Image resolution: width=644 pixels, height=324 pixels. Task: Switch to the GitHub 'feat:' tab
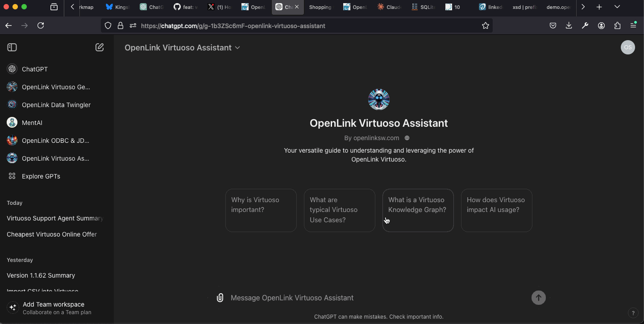pos(186,7)
